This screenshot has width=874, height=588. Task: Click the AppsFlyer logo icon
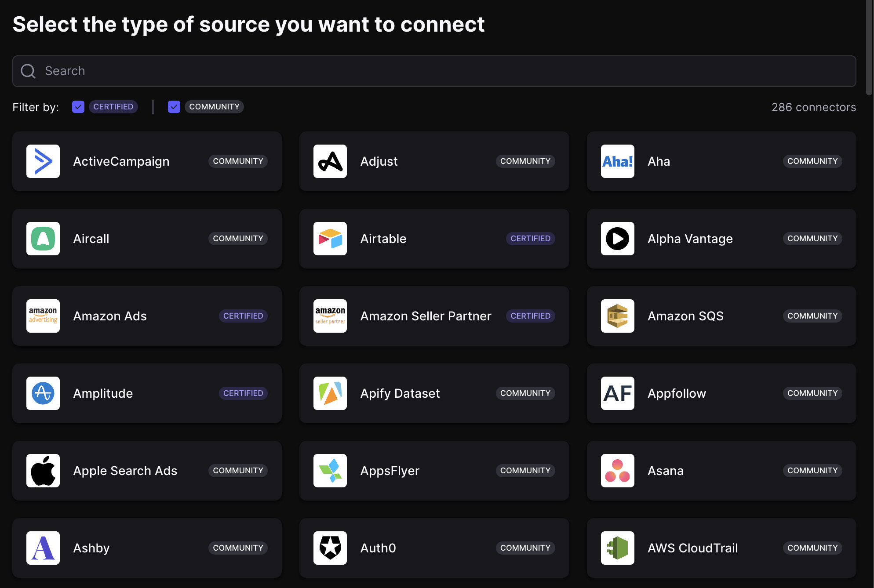click(330, 471)
